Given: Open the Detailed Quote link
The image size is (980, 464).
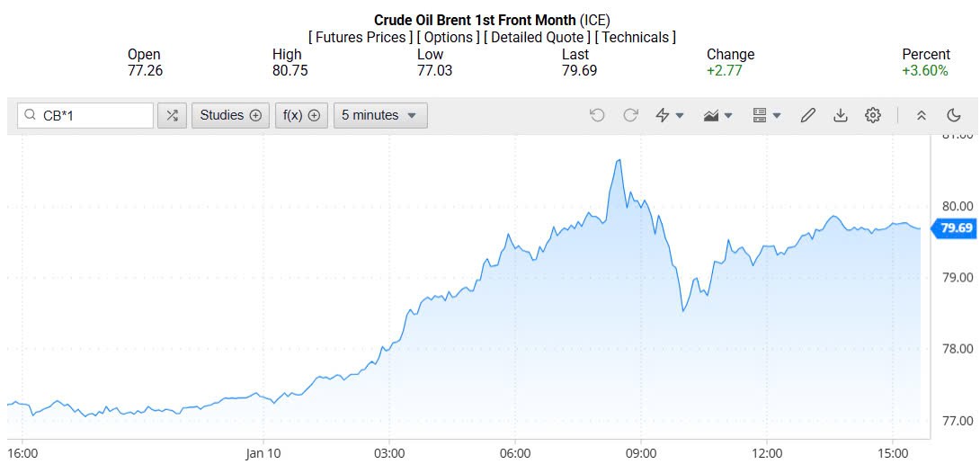Looking at the screenshot, I should [538, 37].
